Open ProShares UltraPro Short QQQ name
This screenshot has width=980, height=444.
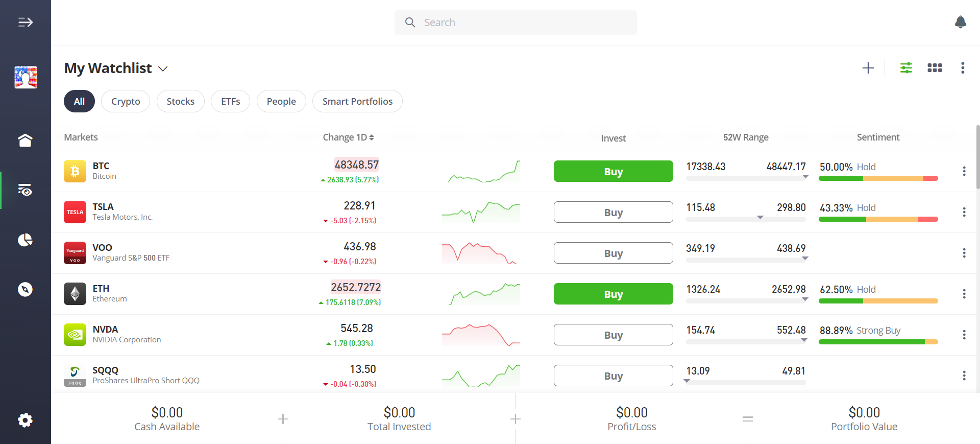point(146,381)
